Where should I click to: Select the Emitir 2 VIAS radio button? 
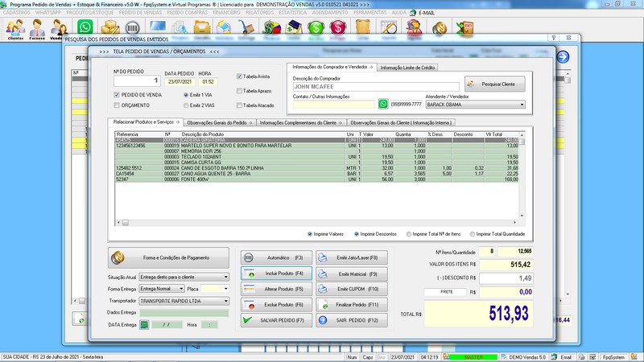(186, 105)
